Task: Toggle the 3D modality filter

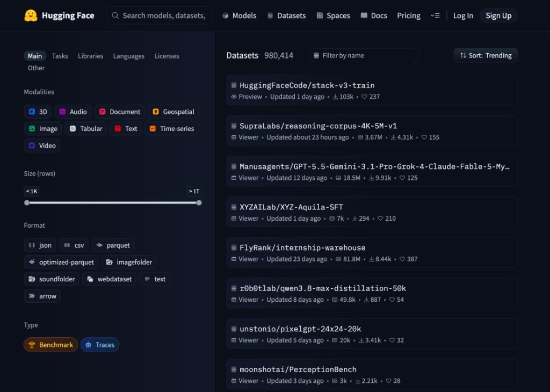Action: [38, 112]
